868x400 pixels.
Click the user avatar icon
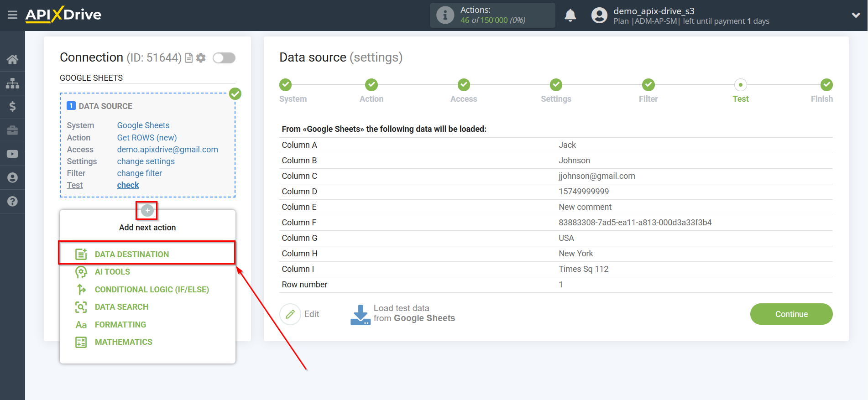(x=599, y=15)
